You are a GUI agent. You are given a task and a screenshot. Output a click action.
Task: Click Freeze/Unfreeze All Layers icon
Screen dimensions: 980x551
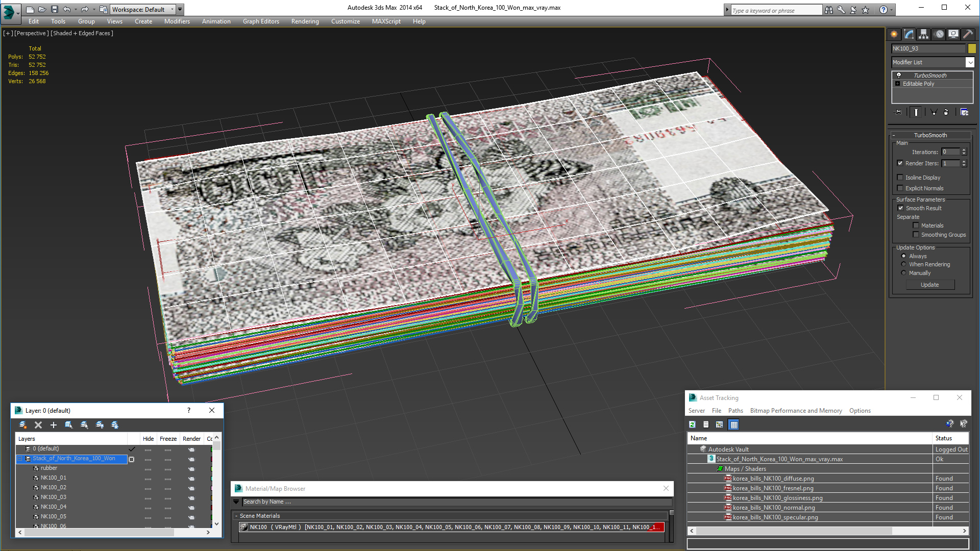(115, 425)
